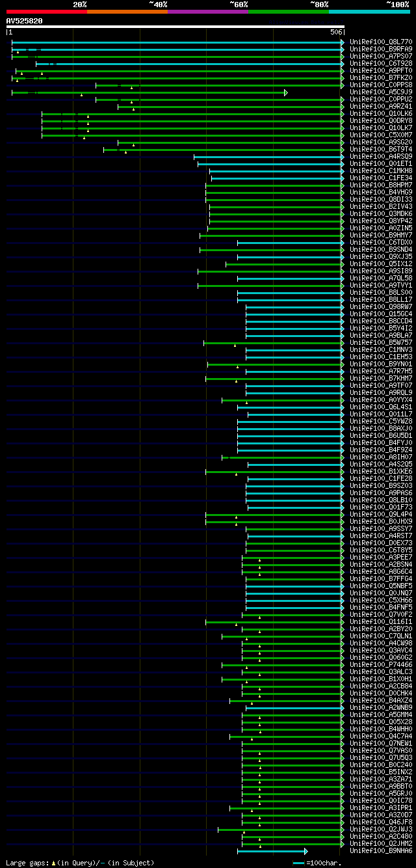The height and width of the screenshot is (868, 416).
Task: Select the UniRef100_Q5NBF5 label
Action: pyautogui.click(x=381, y=586)
